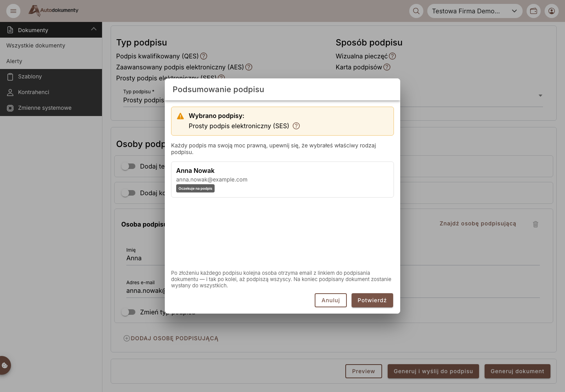Show help for Karta podpisów
565x392 pixels.
click(x=387, y=67)
